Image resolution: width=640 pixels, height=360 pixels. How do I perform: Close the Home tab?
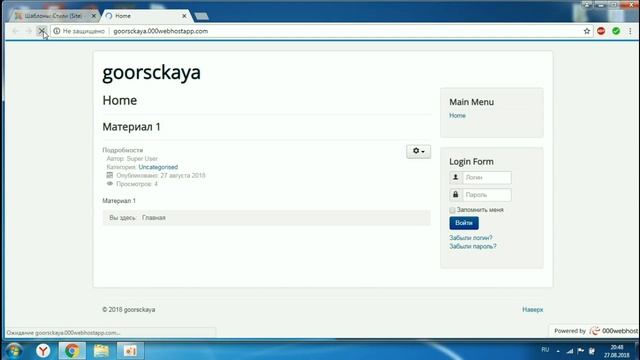click(184, 16)
